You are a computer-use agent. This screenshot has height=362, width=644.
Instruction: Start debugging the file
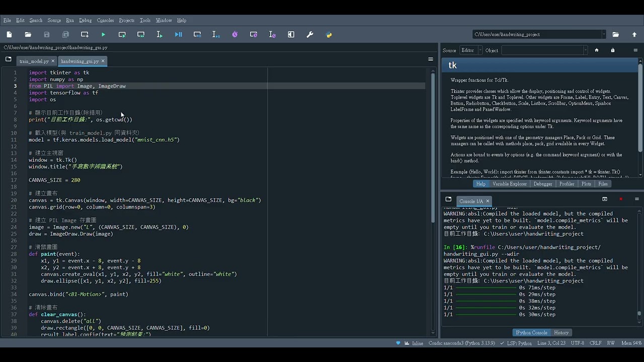point(179,35)
